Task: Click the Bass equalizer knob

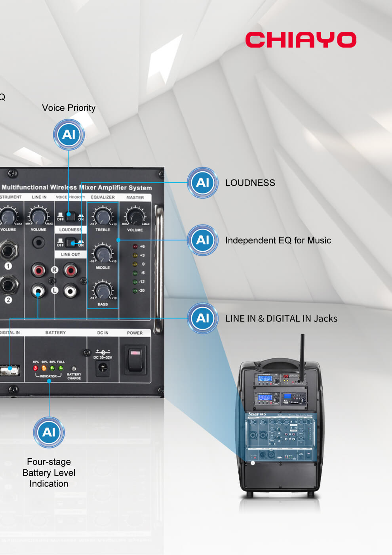Action: coord(103,291)
